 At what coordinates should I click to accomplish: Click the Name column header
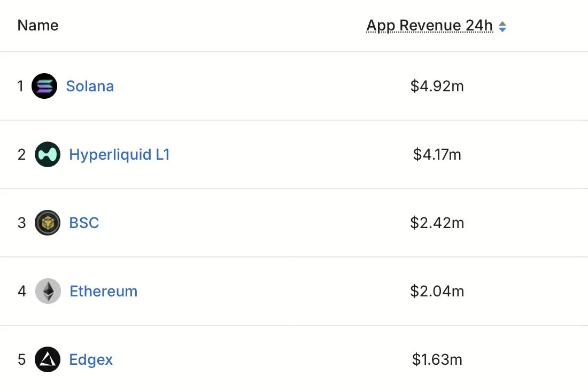(x=38, y=25)
